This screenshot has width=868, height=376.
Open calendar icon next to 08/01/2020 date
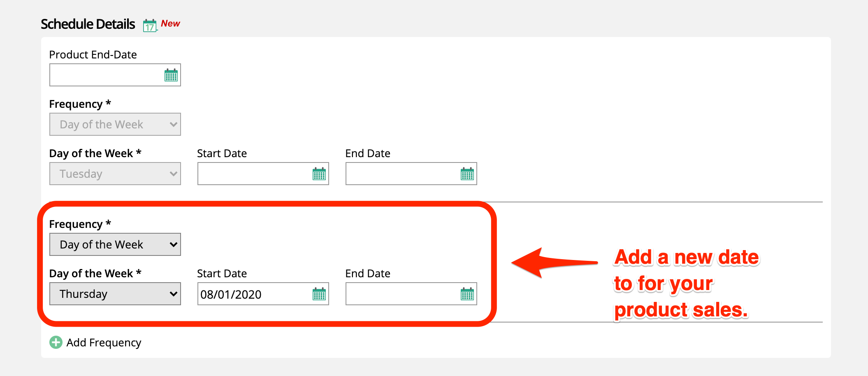319,294
